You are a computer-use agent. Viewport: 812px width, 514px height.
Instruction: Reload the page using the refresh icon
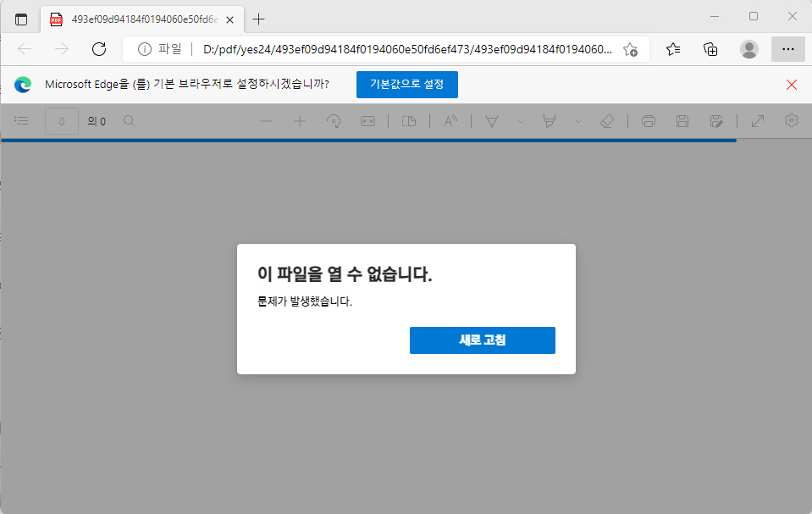click(99, 49)
